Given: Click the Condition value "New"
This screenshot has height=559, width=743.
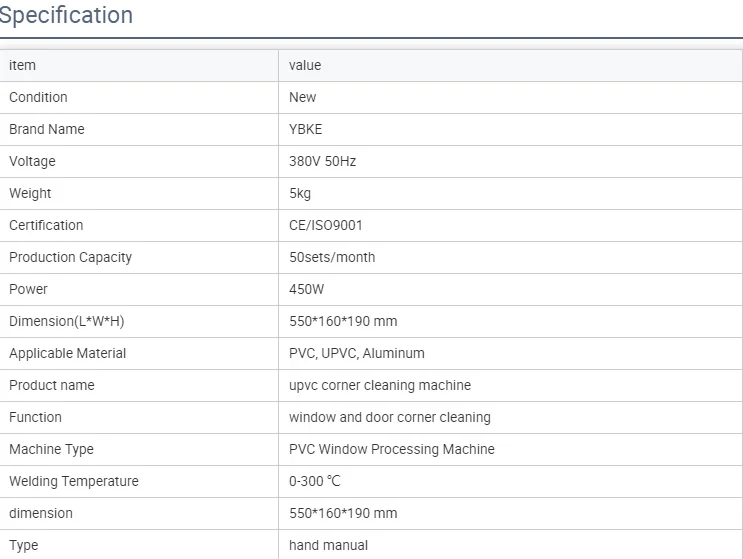Looking at the screenshot, I should click(x=302, y=97).
